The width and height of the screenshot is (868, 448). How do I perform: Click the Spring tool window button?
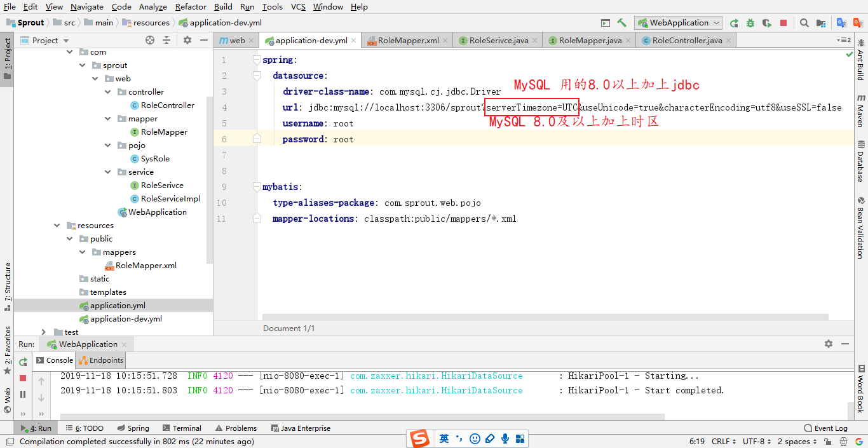[133, 428]
